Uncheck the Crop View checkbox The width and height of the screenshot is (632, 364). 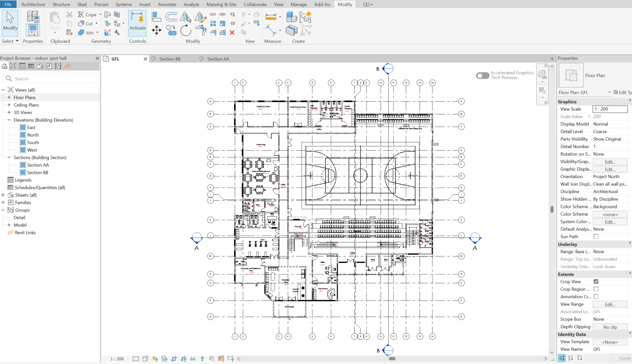tap(596, 282)
